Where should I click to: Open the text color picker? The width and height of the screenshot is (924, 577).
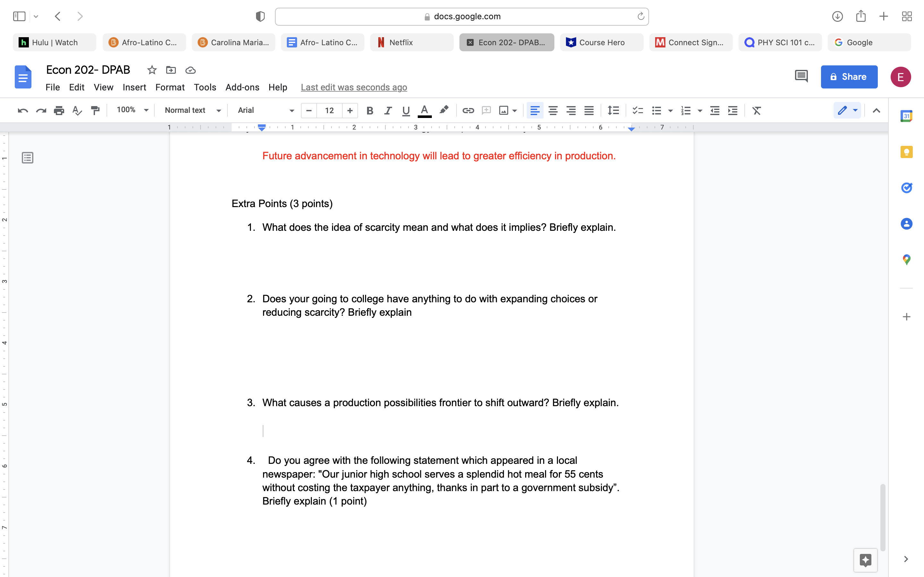point(424,111)
